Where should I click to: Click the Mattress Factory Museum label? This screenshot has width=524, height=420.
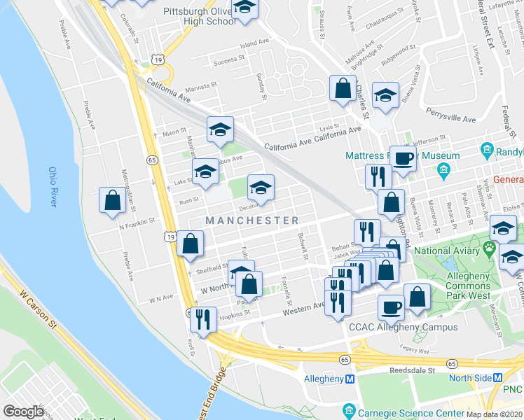click(x=402, y=155)
